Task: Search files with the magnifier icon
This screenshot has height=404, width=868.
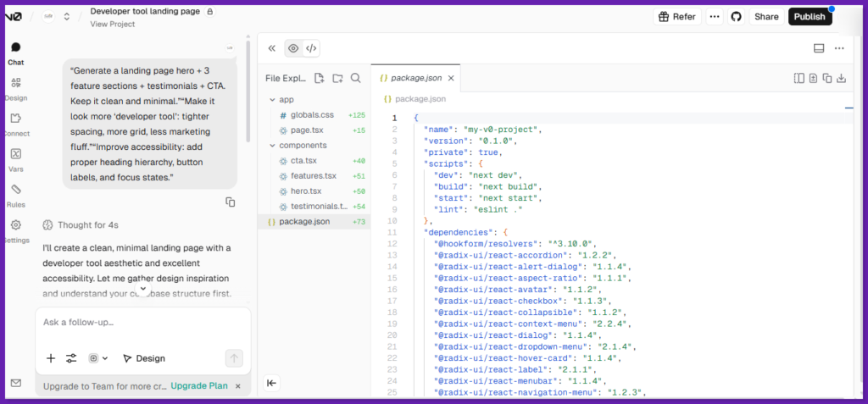Action: point(356,78)
